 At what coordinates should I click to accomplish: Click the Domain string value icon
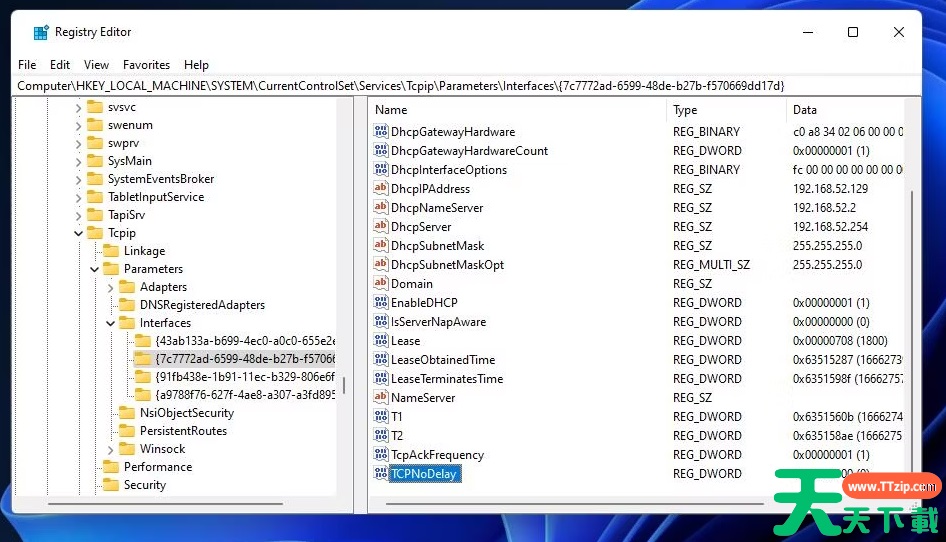[381, 283]
